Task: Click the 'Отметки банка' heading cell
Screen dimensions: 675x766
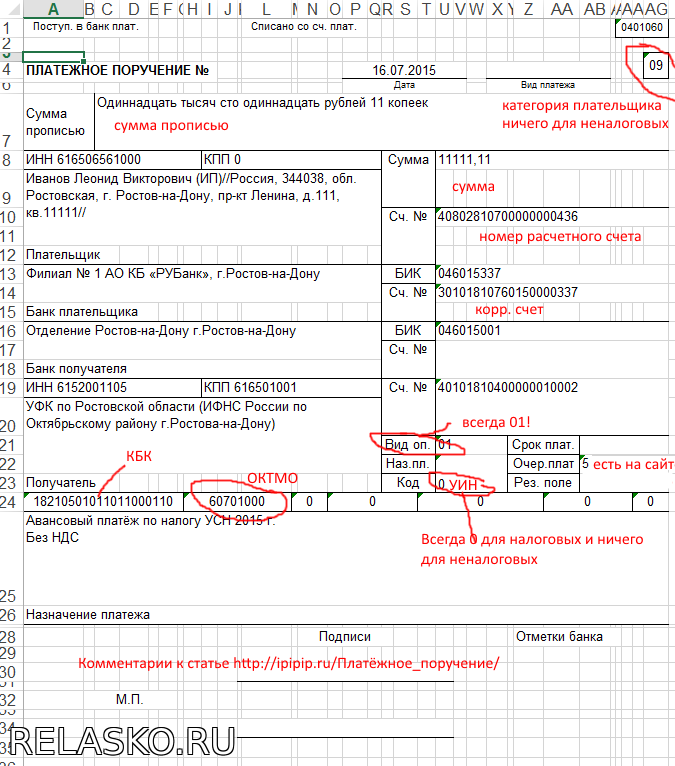Action: click(559, 637)
